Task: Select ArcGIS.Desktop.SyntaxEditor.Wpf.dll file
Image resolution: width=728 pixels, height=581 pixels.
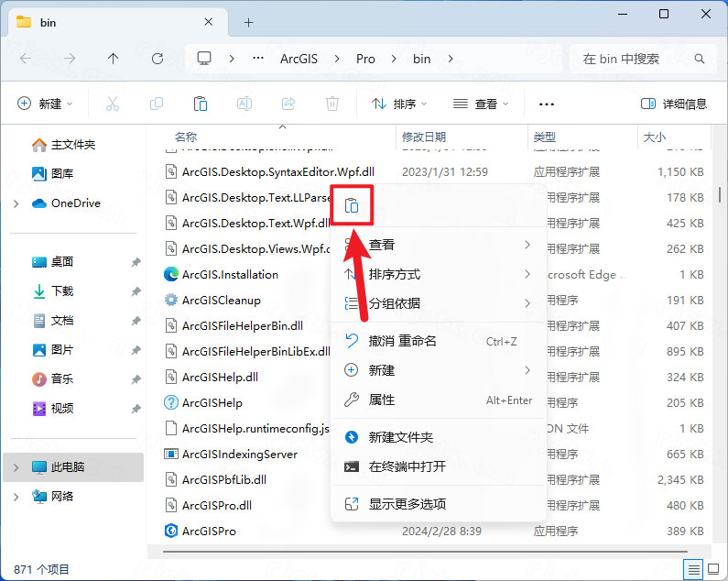Action: pos(269,172)
